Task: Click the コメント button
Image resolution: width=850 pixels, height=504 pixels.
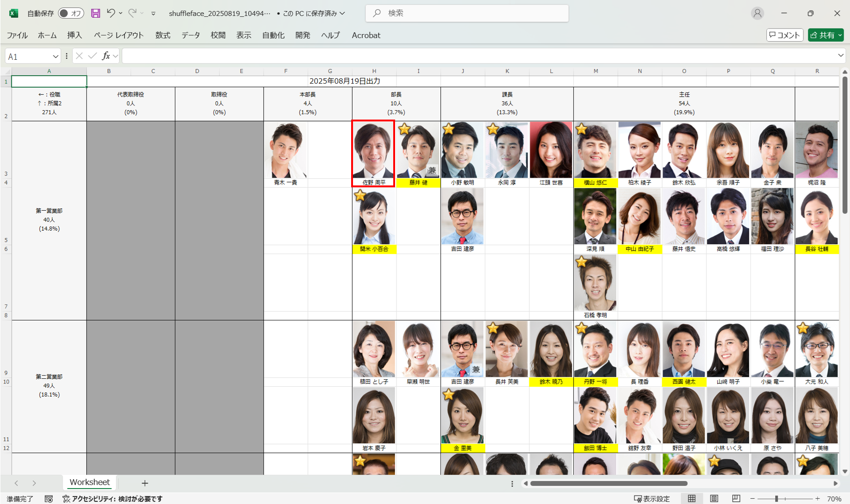Action: point(785,35)
